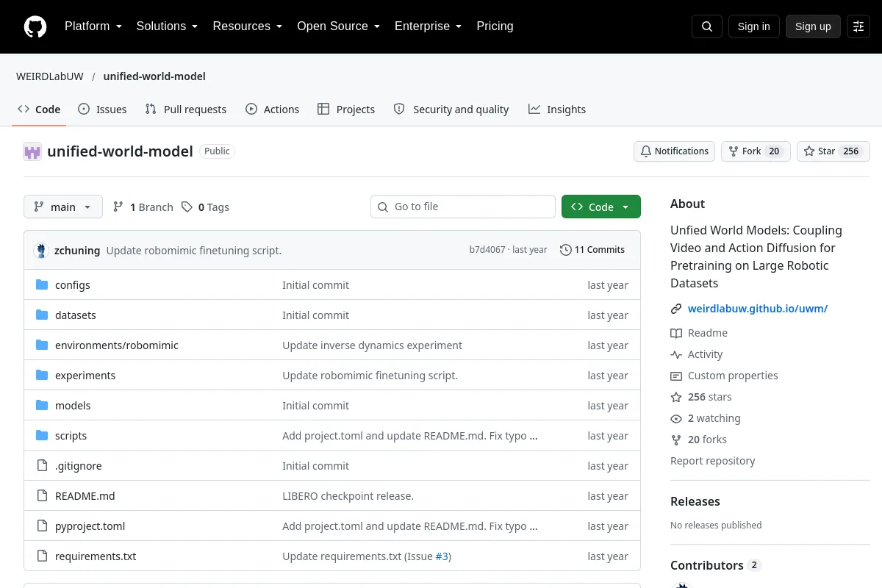
Task: Click the Notifications button
Action: [x=674, y=151]
